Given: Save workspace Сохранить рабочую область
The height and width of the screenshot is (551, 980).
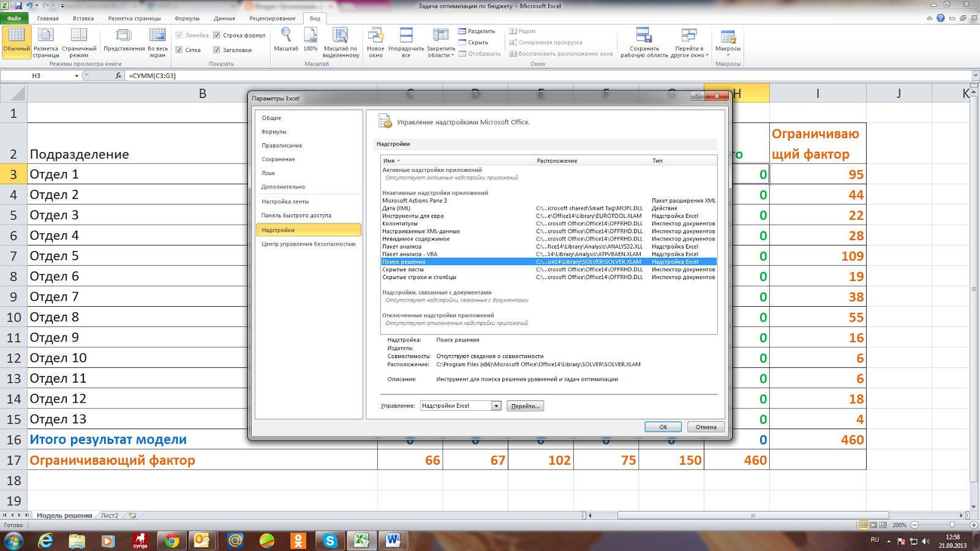Looking at the screenshot, I should coord(644,42).
